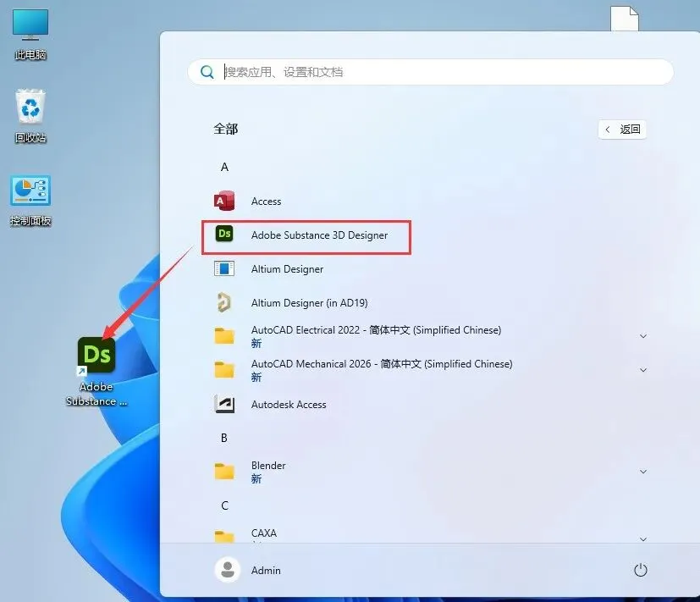Launch Altium Designer (in AD19) entry
Screen dimensions: 700x602
pos(310,303)
